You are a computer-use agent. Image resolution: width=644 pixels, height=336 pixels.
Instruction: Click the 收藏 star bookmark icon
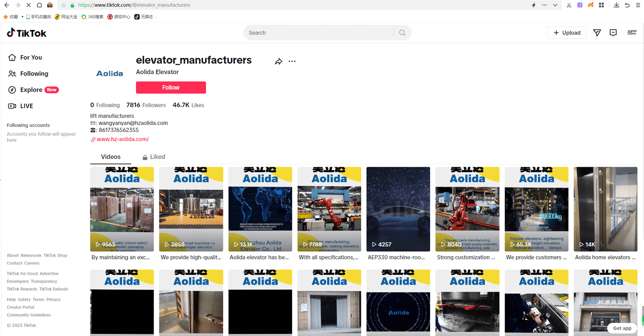tap(10, 17)
